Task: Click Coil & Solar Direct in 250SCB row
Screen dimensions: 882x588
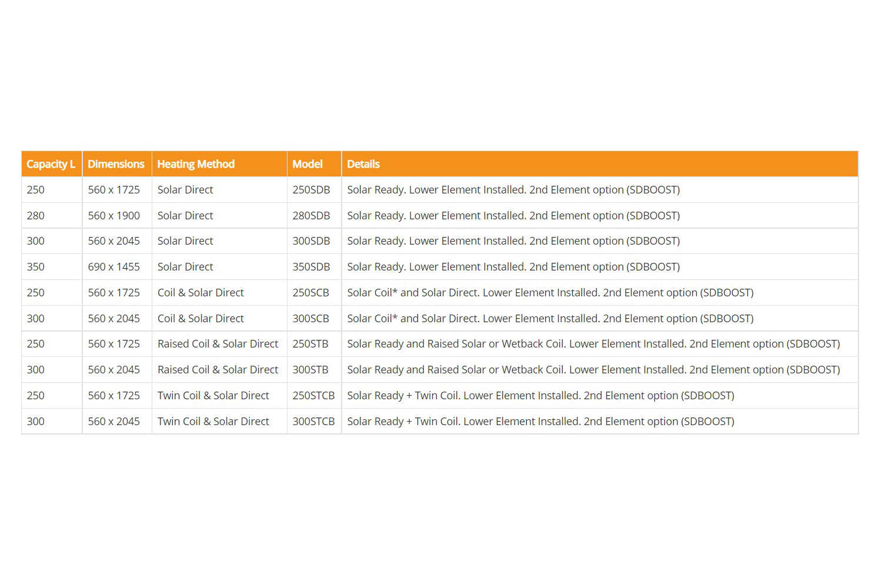Action: pyautogui.click(x=201, y=293)
